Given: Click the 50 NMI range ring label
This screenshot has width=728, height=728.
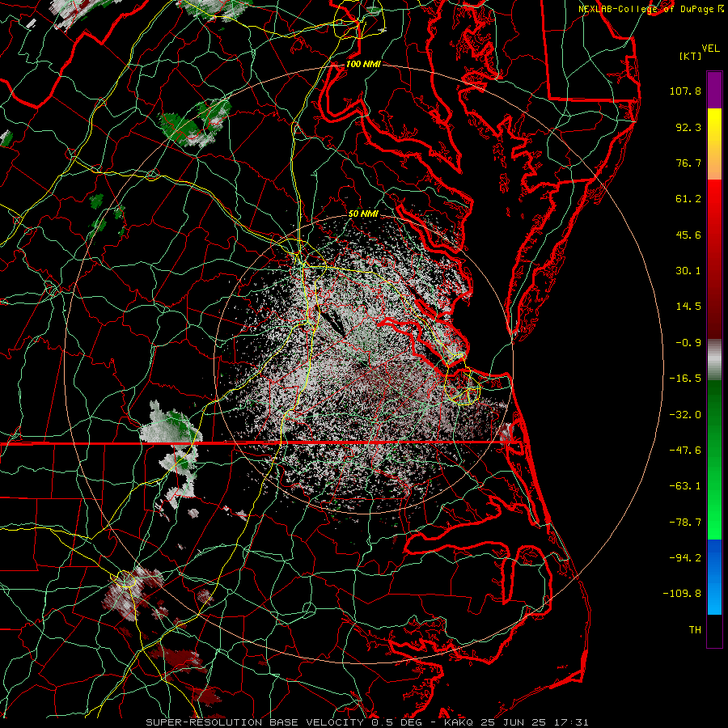Looking at the screenshot, I should 363,214.
